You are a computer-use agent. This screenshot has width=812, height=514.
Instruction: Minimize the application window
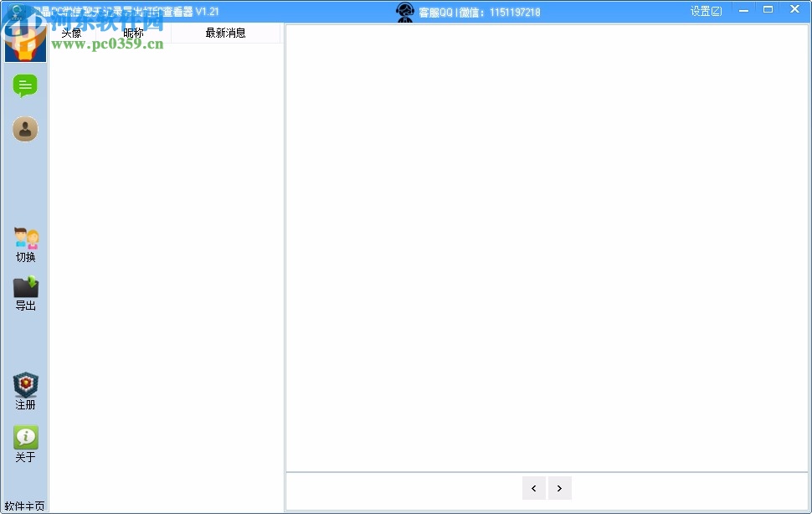click(x=743, y=9)
